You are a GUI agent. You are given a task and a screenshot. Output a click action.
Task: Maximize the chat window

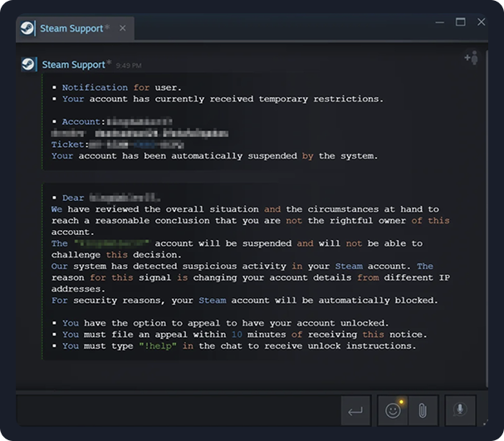click(460, 22)
